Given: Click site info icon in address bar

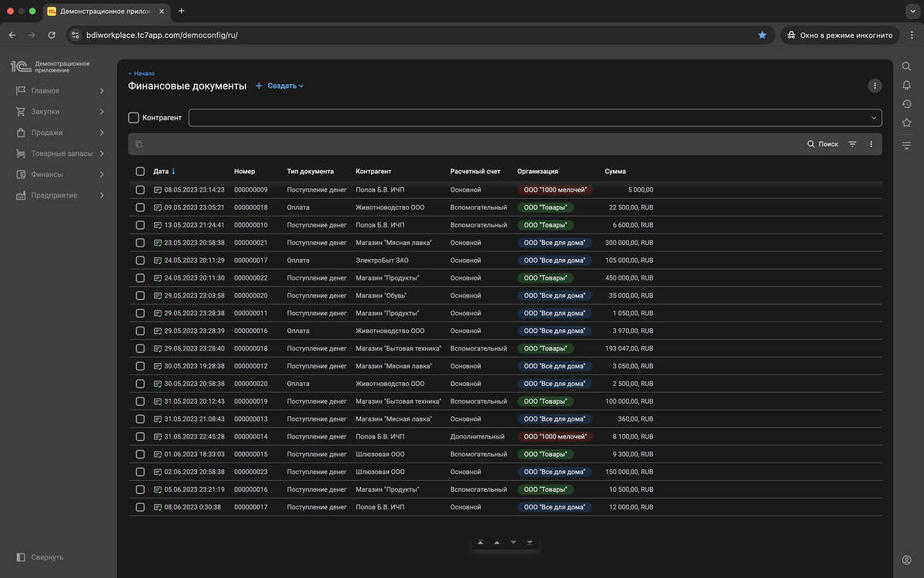Looking at the screenshot, I should click(75, 35).
